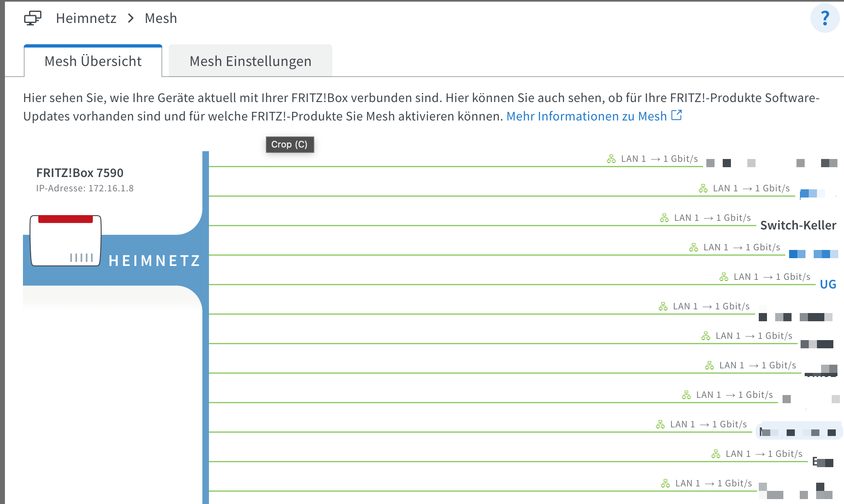Switch to the Mesh Übersicht tab
Viewport: 844px width, 504px height.
[93, 61]
